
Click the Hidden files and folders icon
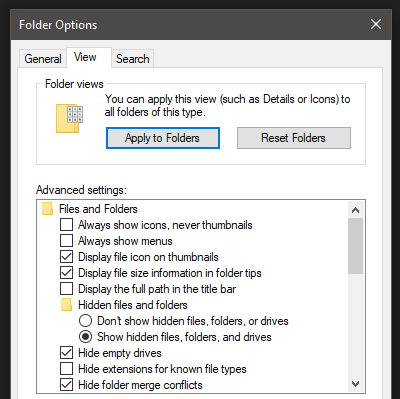(67, 305)
